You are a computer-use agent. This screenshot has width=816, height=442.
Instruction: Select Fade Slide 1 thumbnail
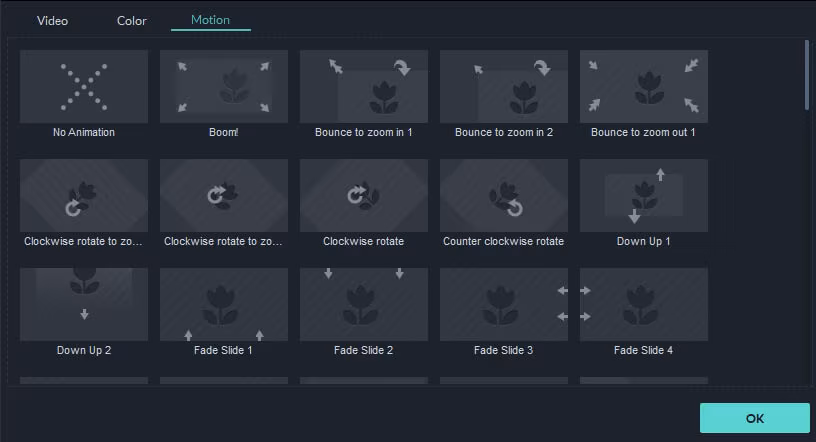[x=224, y=305]
